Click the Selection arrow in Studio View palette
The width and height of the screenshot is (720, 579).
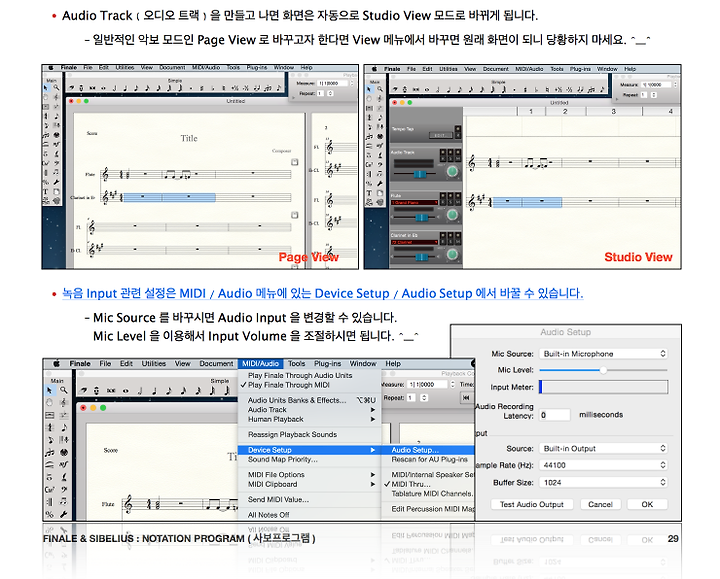pos(369,89)
